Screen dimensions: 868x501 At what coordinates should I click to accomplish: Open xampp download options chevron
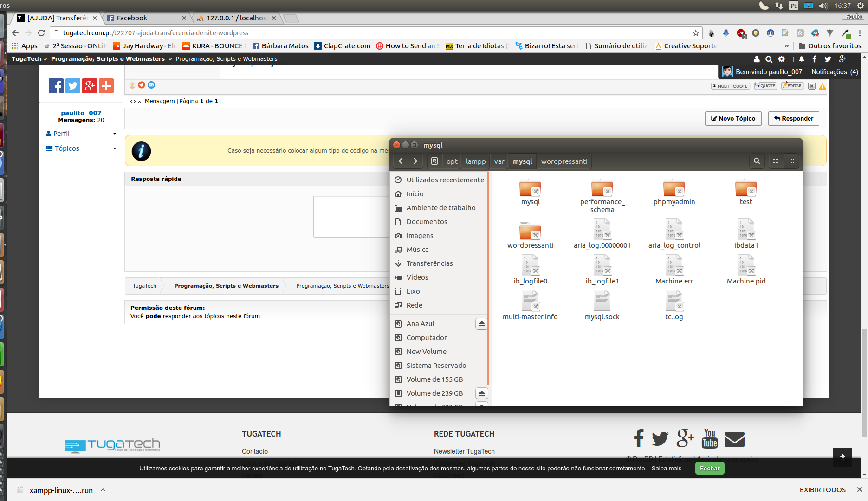point(103,490)
